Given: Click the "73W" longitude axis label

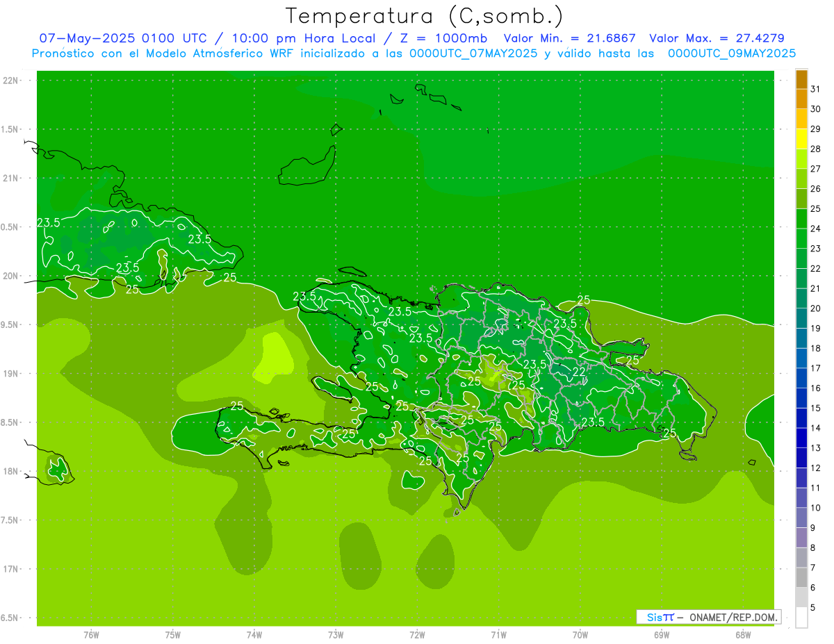Looking at the screenshot, I should pyautogui.click(x=336, y=635).
